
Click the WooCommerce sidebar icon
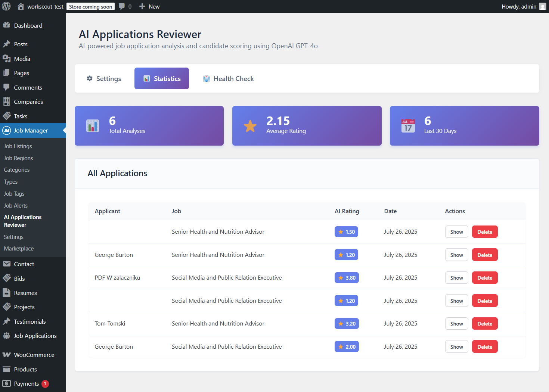(6, 355)
